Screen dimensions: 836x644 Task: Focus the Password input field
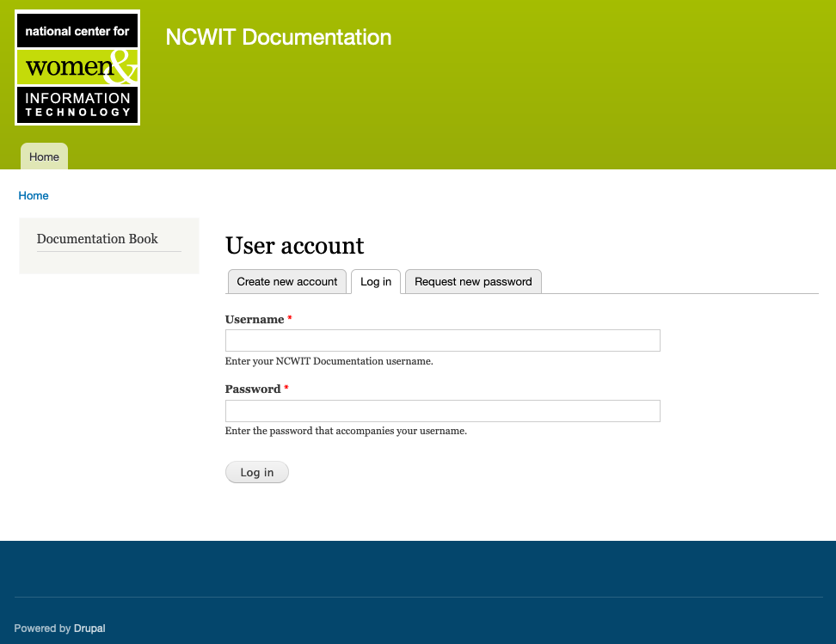coord(442,411)
